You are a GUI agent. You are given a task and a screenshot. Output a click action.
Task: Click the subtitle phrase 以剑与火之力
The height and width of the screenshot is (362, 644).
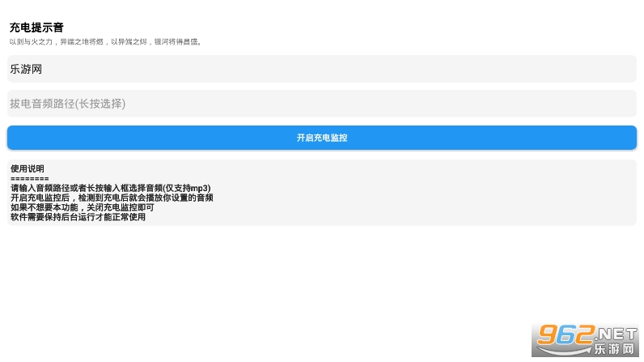coord(32,41)
